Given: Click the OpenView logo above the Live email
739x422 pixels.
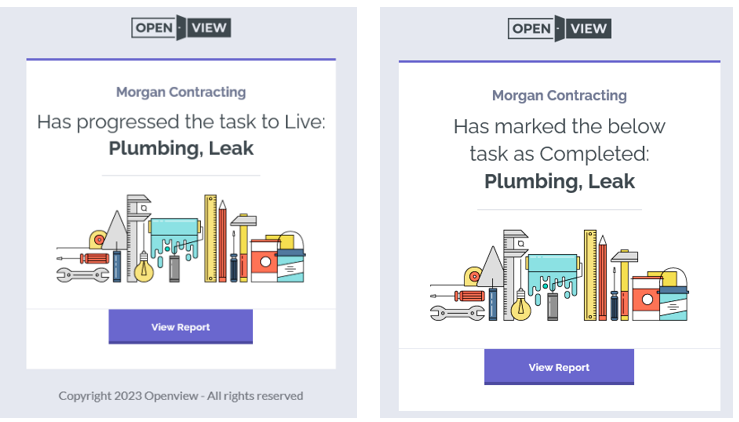Looking at the screenshot, I should point(181,27).
